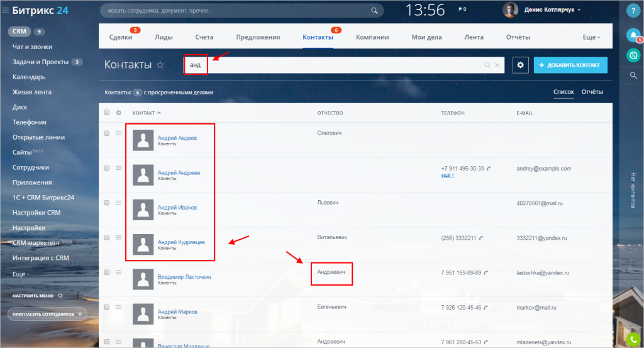Click user avatar of Денис Котлярчук
Image resolution: width=644 pixels, height=348 pixels.
point(510,9)
